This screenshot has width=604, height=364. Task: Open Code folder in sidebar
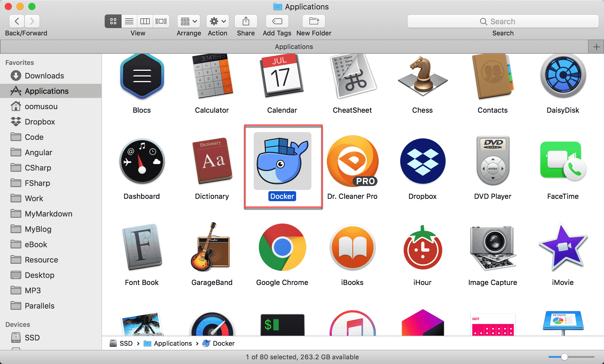[x=51, y=137]
